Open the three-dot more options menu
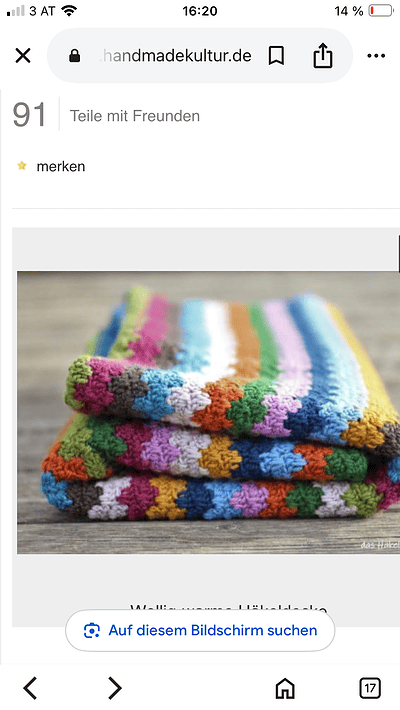The image size is (400, 710). (x=376, y=56)
